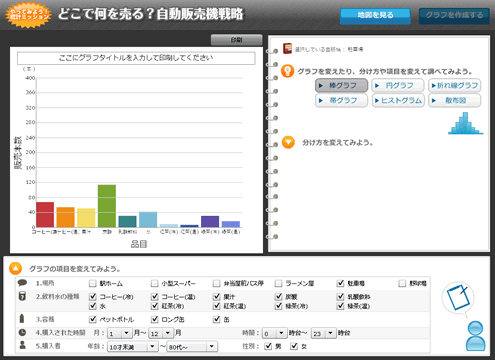Viewport: 495px width, 360px height.
Task: Click the person icon beside 5.購入者
Action: (x=22, y=345)
